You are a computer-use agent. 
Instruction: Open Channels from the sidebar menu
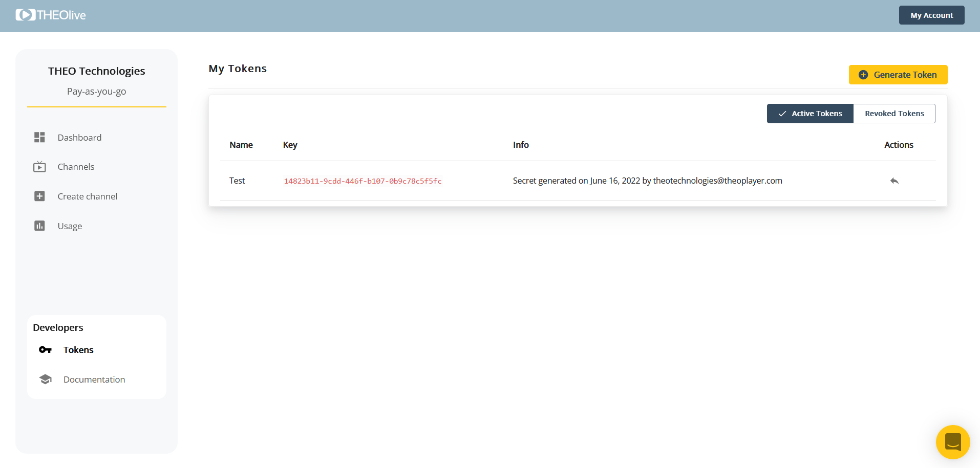click(76, 167)
